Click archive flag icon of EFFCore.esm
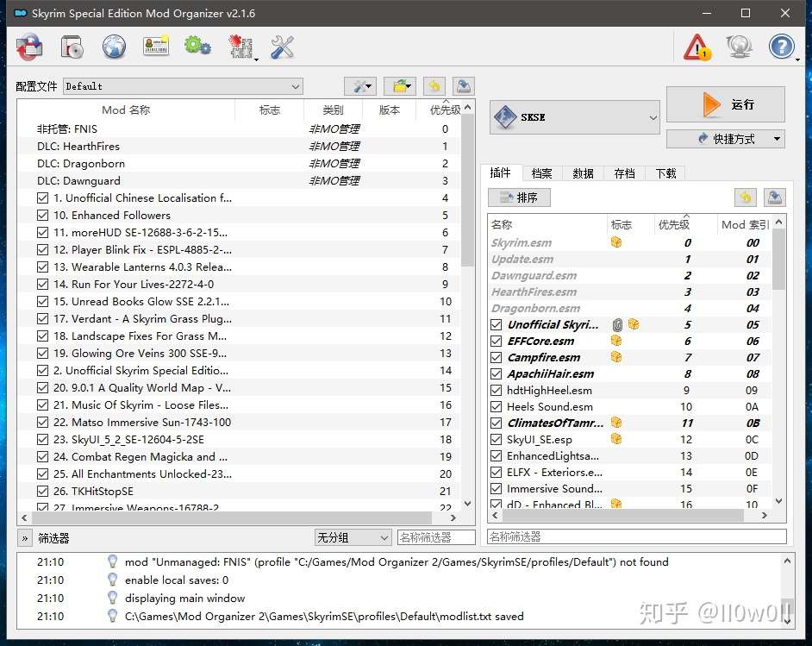Image resolution: width=812 pixels, height=646 pixels. tap(616, 341)
